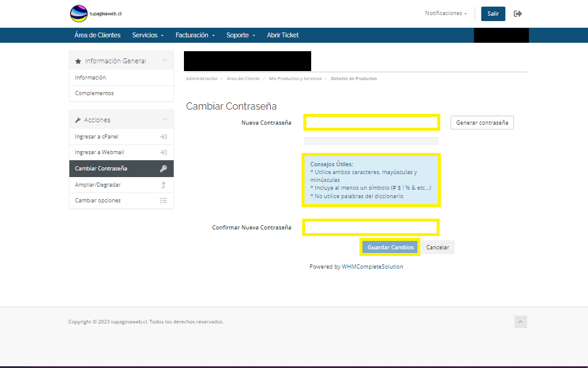Click Generar contraseña button
588x368 pixels.
click(x=482, y=123)
